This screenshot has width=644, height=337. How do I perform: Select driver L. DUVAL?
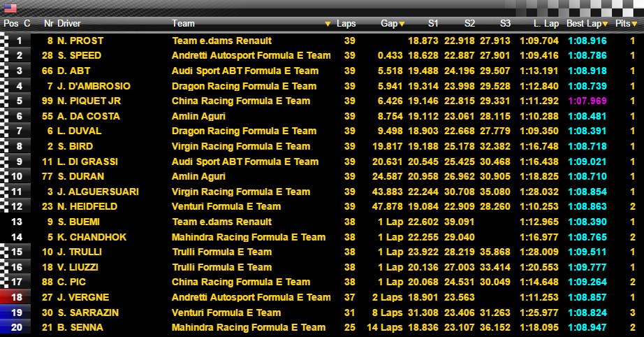[x=79, y=131]
